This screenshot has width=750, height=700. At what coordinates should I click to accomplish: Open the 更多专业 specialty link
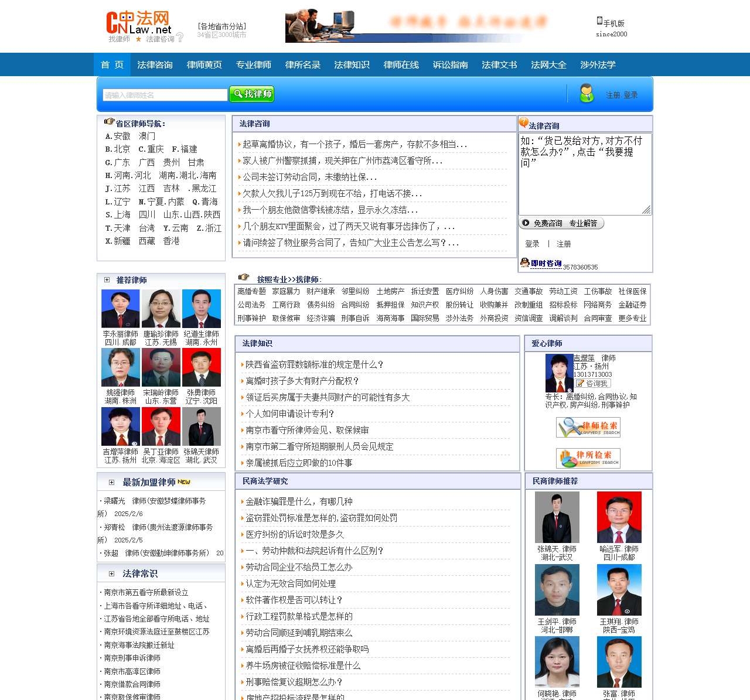tap(633, 318)
